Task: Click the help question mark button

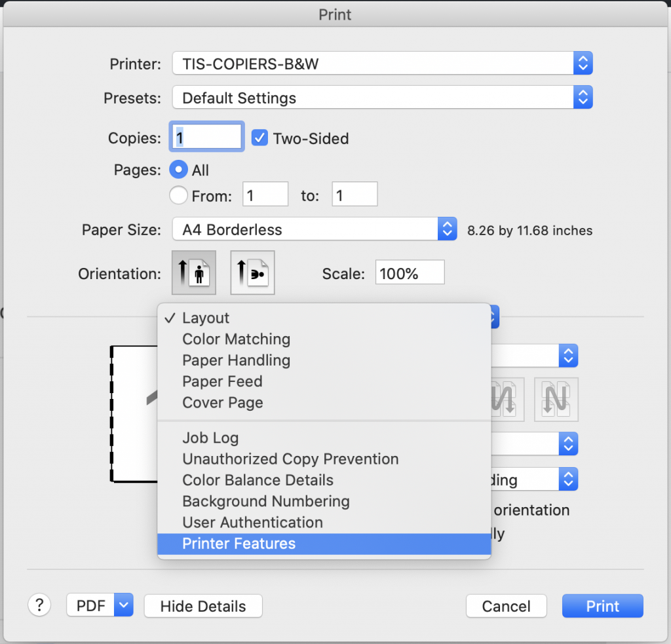Action: [40, 605]
